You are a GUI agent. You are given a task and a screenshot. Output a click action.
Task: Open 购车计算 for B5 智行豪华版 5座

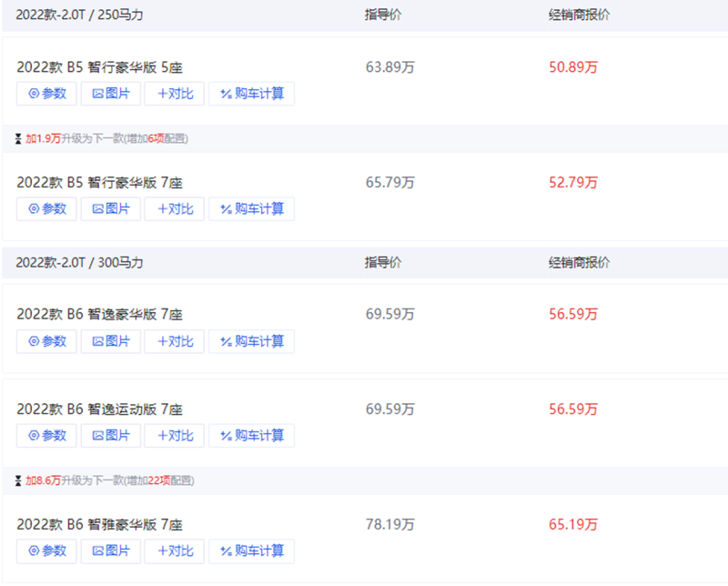pos(251,94)
